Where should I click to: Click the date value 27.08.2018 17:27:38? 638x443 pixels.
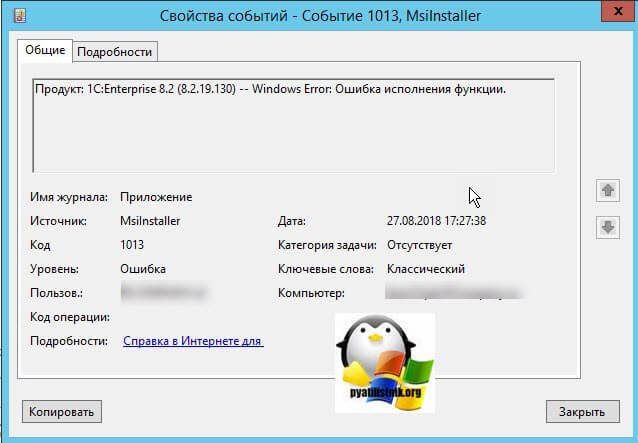pyautogui.click(x=436, y=221)
